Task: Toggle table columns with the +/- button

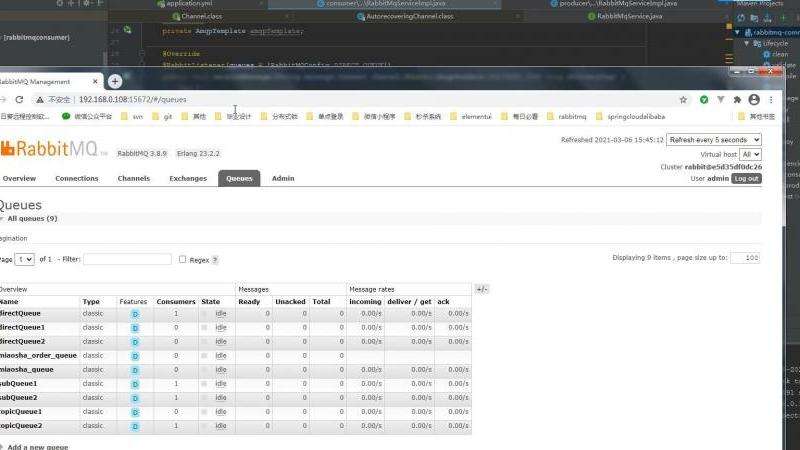Action: click(x=482, y=289)
